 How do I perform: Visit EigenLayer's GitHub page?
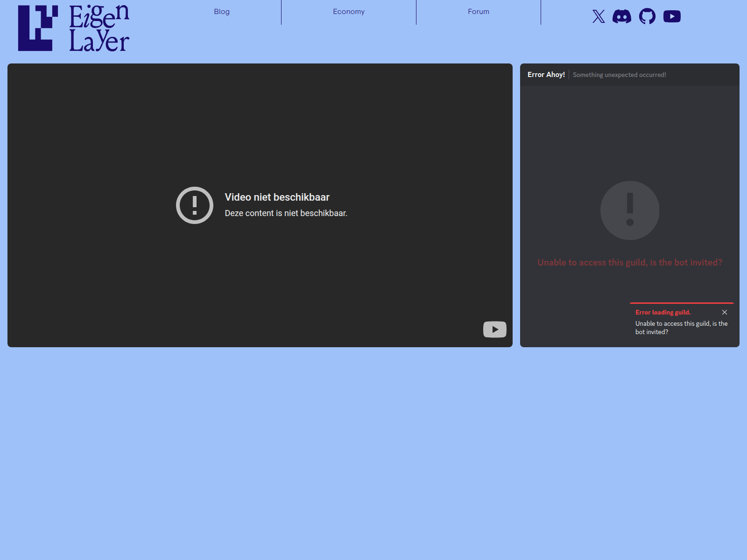click(648, 16)
